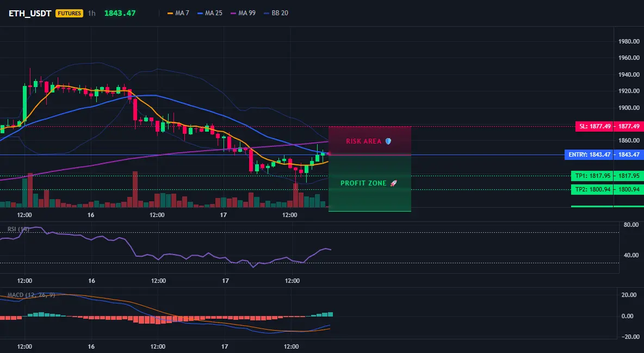Click the current price 1843.47 in header
644x353 pixels.
tap(120, 13)
